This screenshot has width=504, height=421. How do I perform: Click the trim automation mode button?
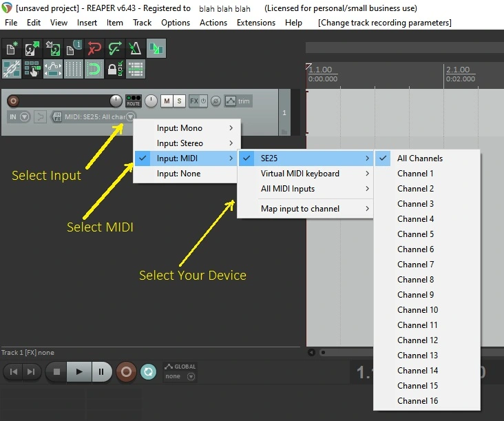244,101
